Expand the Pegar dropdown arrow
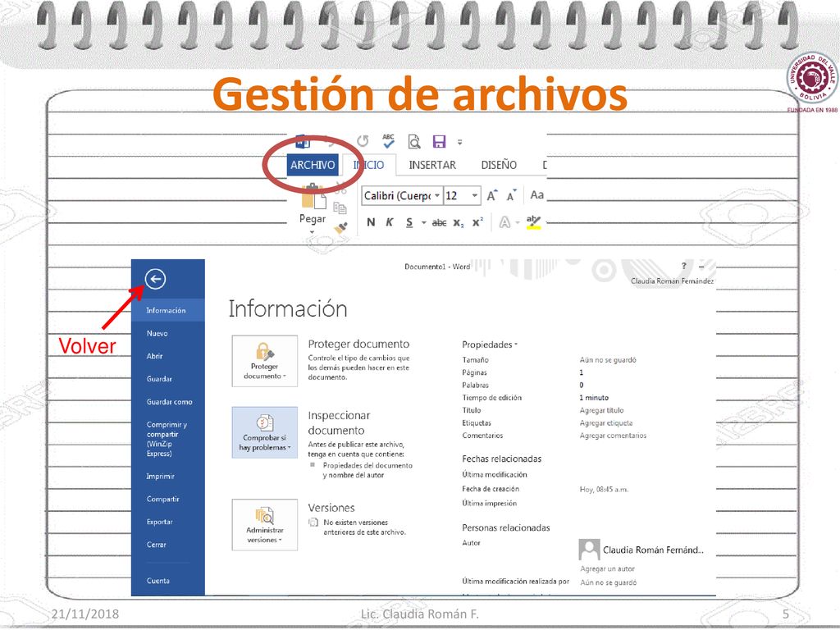 (x=313, y=232)
